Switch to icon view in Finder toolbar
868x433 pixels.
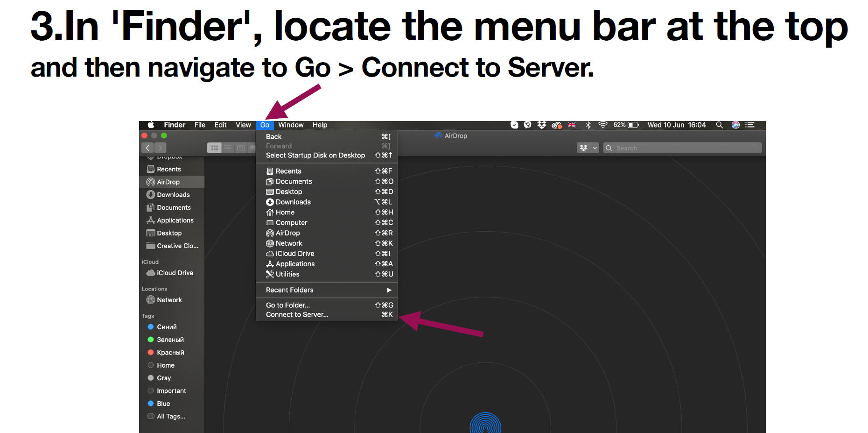pyautogui.click(x=214, y=148)
